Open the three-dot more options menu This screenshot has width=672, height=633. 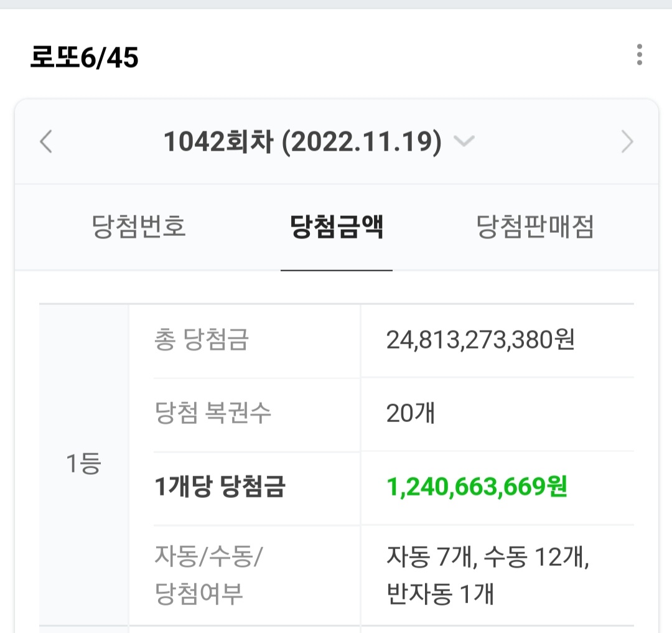[640, 54]
